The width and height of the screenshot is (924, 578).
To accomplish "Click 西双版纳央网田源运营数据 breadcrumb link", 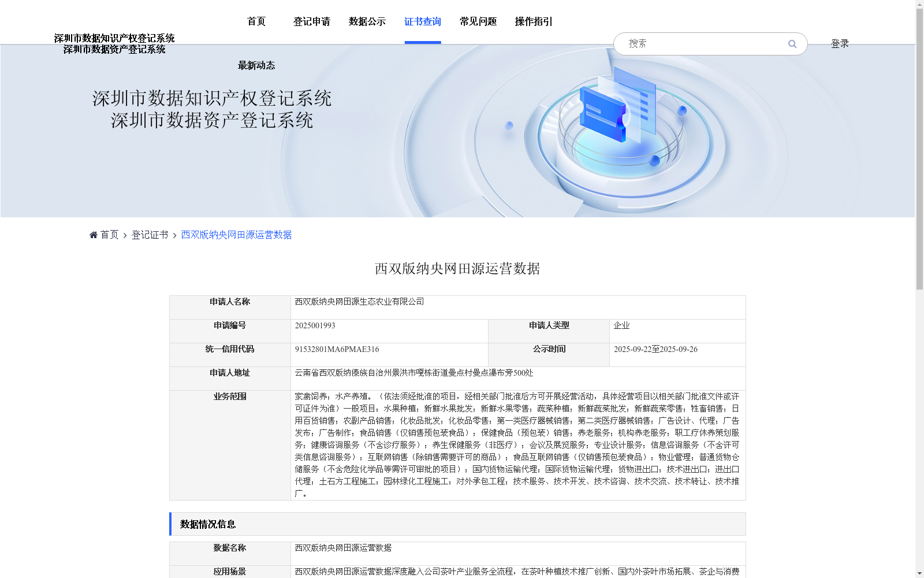I will click(236, 235).
